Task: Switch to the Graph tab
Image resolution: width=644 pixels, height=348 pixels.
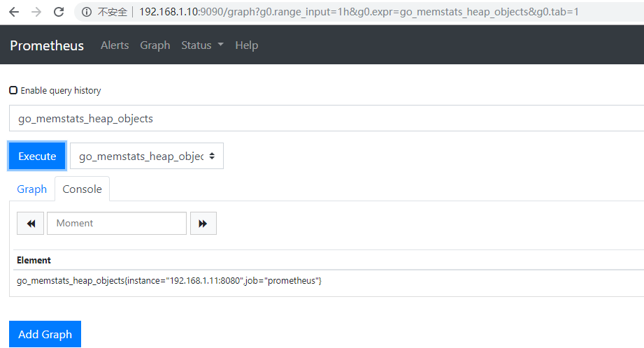Action: 31,189
